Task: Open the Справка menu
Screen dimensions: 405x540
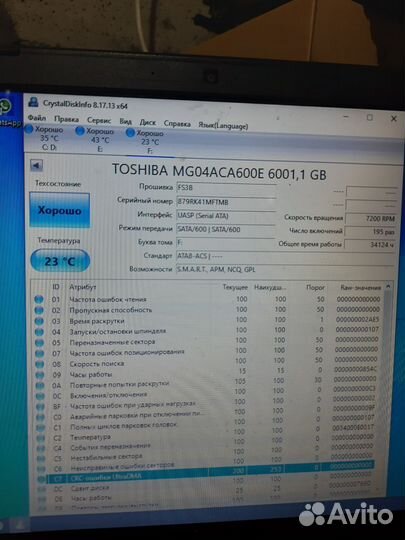Action: click(177, 124)
